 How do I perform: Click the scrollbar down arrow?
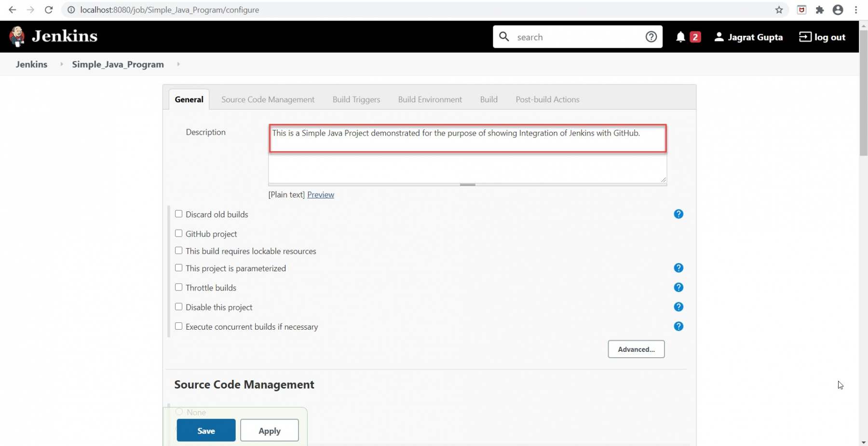pos(863,442)
